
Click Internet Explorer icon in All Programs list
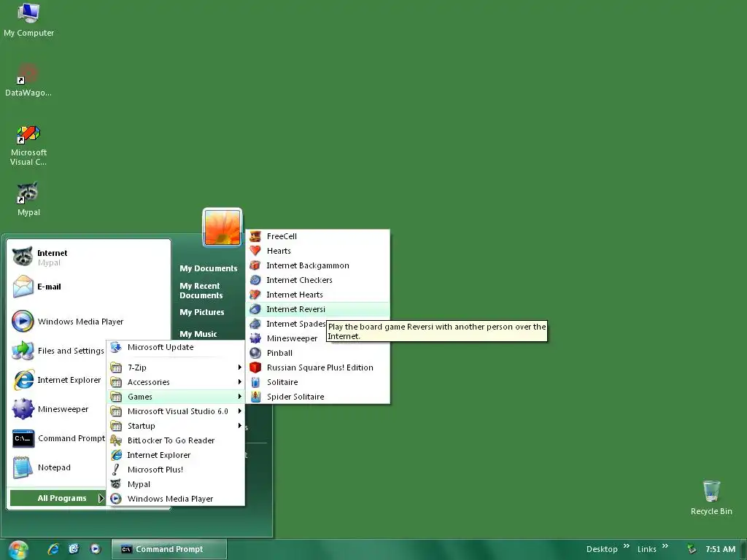(116, 455)
